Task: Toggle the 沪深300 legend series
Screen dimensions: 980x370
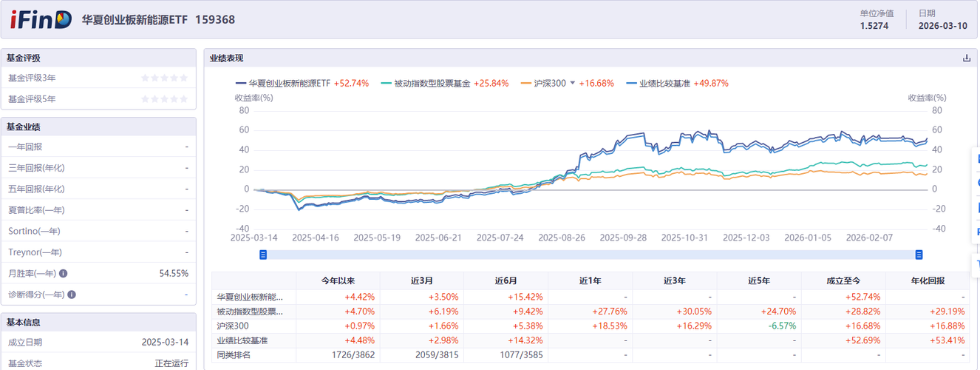Action: click(x=543, y=84)
